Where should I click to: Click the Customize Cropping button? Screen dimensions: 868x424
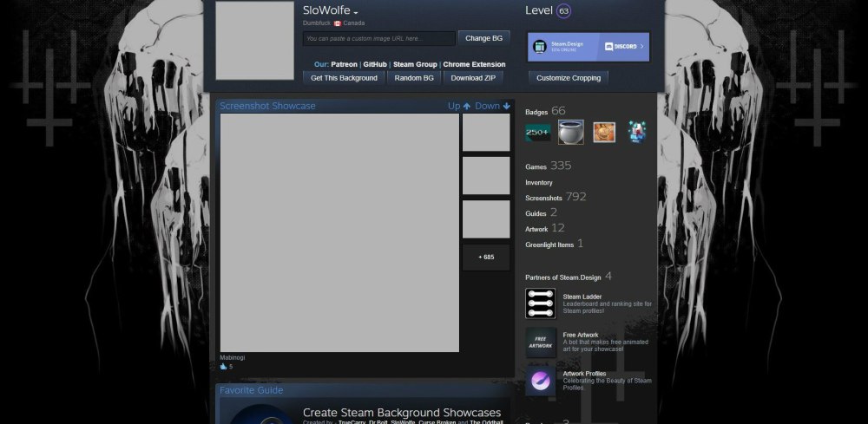pos(569,78)
